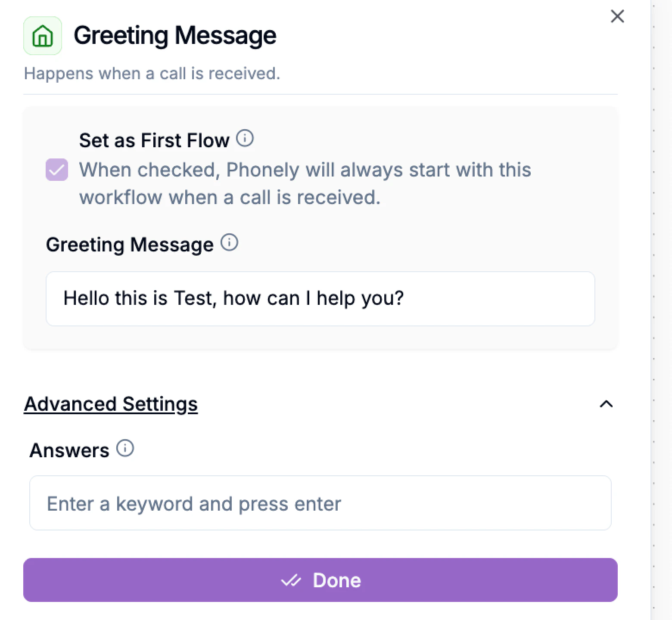Open the Advanced Settings link
The width and height of the screenshot is (672, 620).
(x=111, y=404)
